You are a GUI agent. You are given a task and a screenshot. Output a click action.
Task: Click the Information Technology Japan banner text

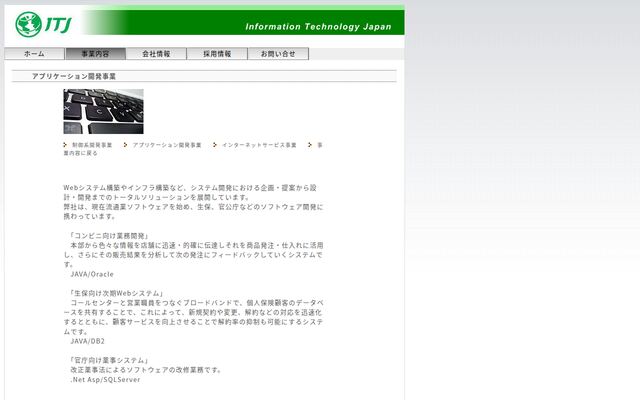pos(318,27)
